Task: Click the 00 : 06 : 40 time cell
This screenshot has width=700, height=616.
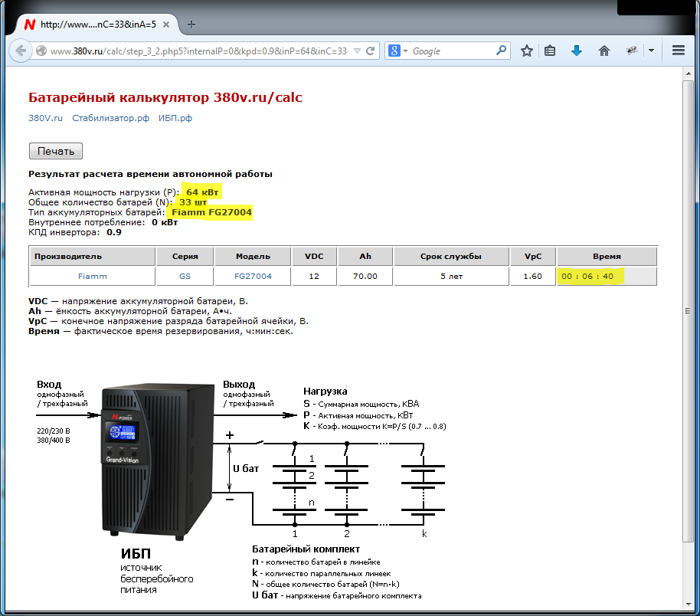Action: [607, 276]
